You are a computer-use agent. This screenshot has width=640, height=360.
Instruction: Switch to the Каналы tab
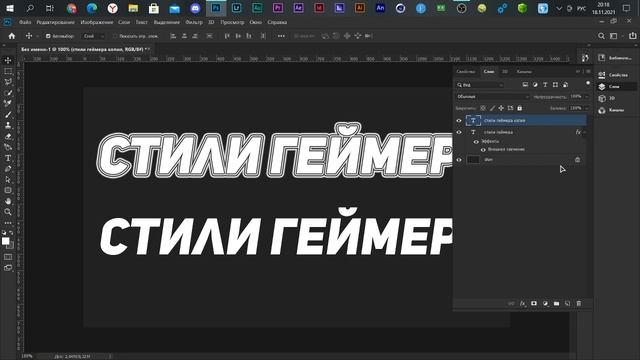[x=524, y=71]
